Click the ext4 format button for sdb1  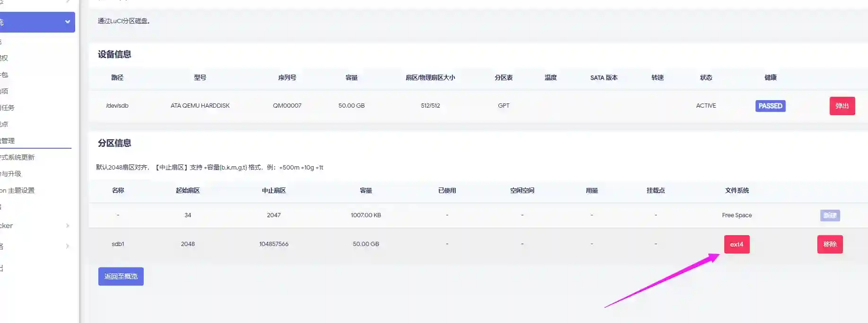tap(737, 244)
